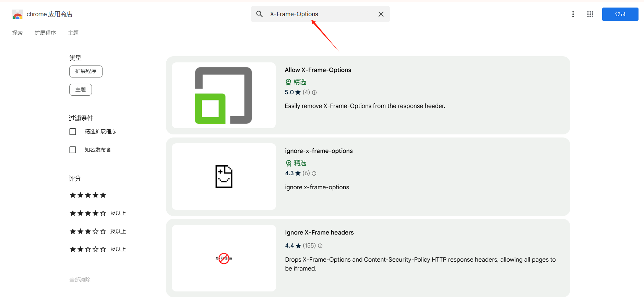Click 'ignore x-frame-options' description text
The width and height of the screenshot is (644, 299).
click(317, 187)
